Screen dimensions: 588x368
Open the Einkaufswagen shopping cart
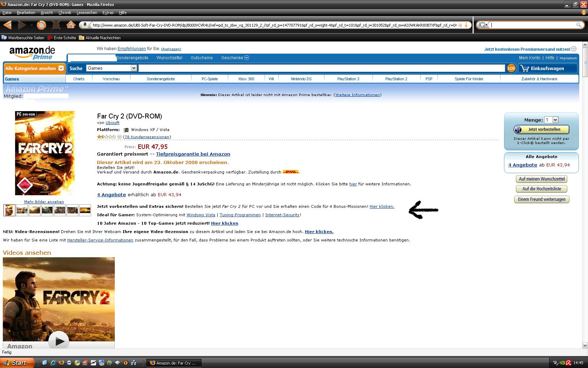pyautogui.click(x=548, y=68)
